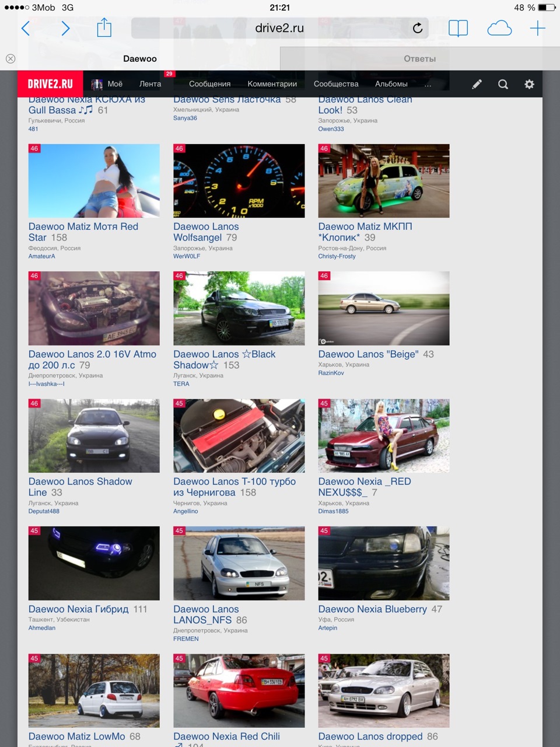Open user link Sanya36
The height and width of the screenshot is (747, 560).
pos(185,118)
